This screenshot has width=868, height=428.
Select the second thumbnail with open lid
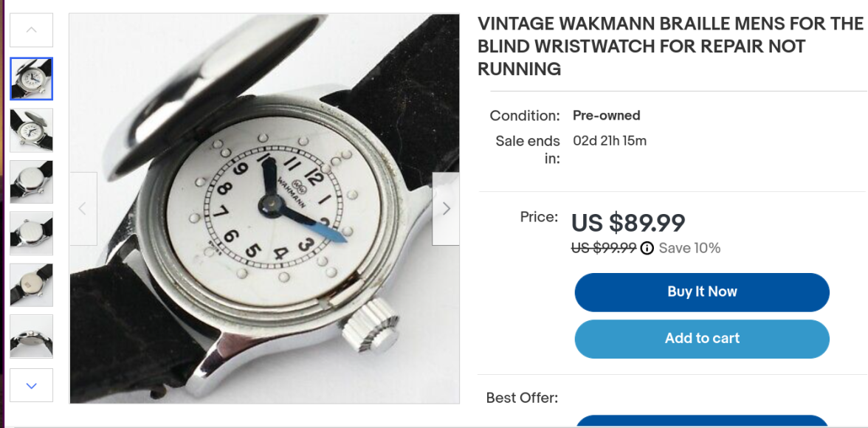coord(32,130)
